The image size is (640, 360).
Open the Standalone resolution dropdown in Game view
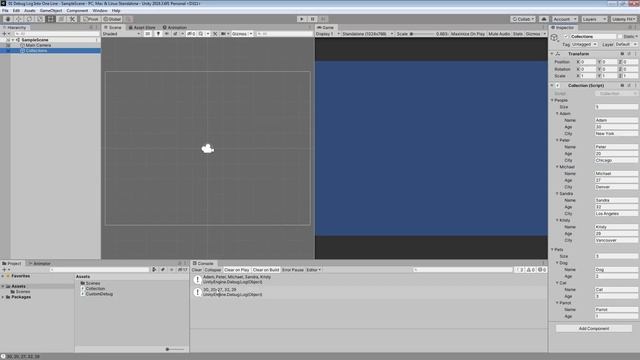click(x=367, y=34)
